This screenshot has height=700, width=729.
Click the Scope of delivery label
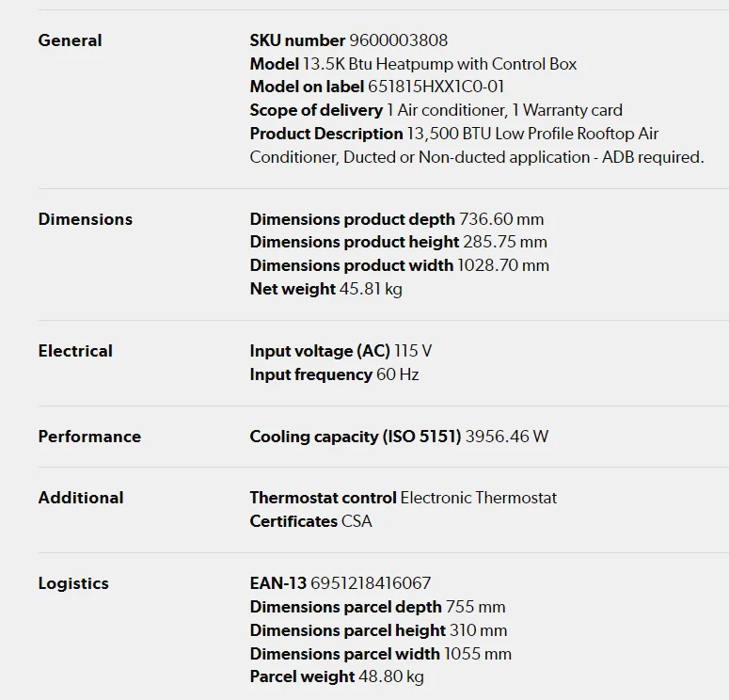coord(316,111)
